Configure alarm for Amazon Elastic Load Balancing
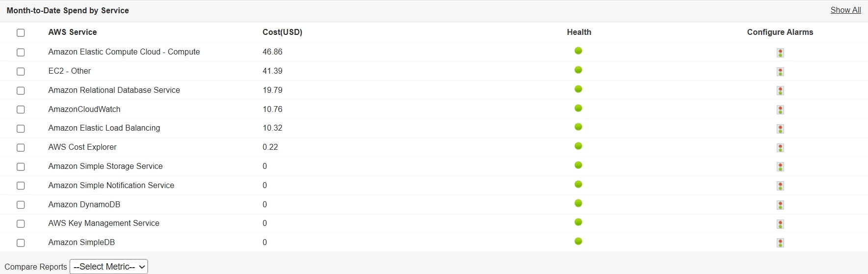The height and width of the screenshot is (274, 868). coord(780,129)
